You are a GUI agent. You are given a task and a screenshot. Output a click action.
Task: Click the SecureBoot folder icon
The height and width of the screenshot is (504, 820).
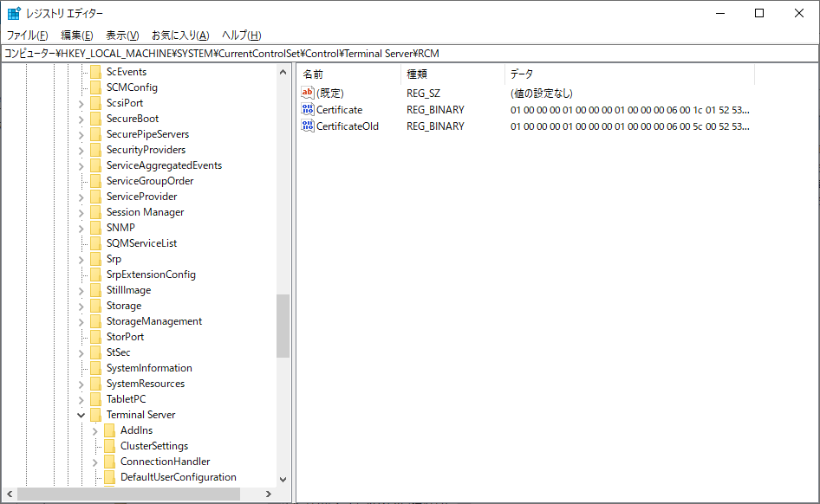point(95,119)
